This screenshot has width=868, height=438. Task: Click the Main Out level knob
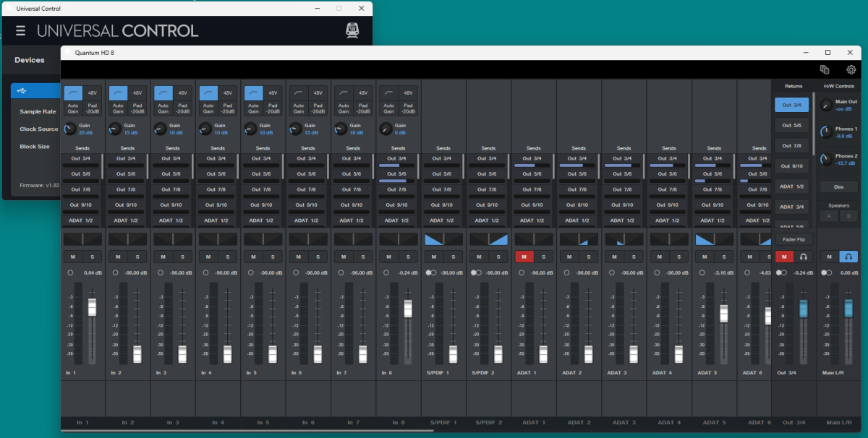pos(826,106)
